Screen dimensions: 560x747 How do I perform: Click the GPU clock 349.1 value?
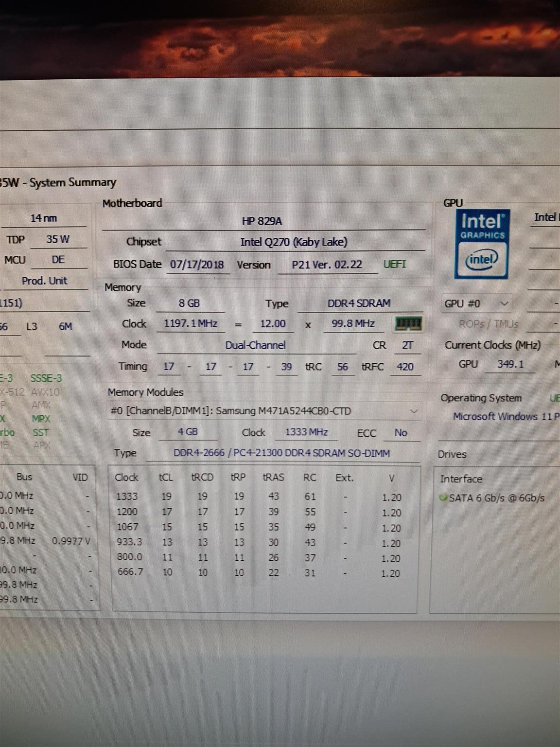click(510, 364)
